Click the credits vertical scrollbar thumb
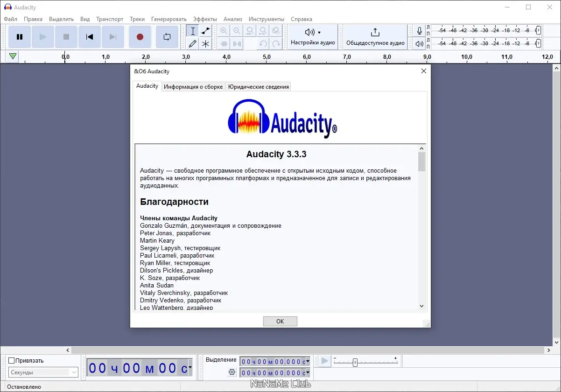561x392 pixels. point(422,162)
